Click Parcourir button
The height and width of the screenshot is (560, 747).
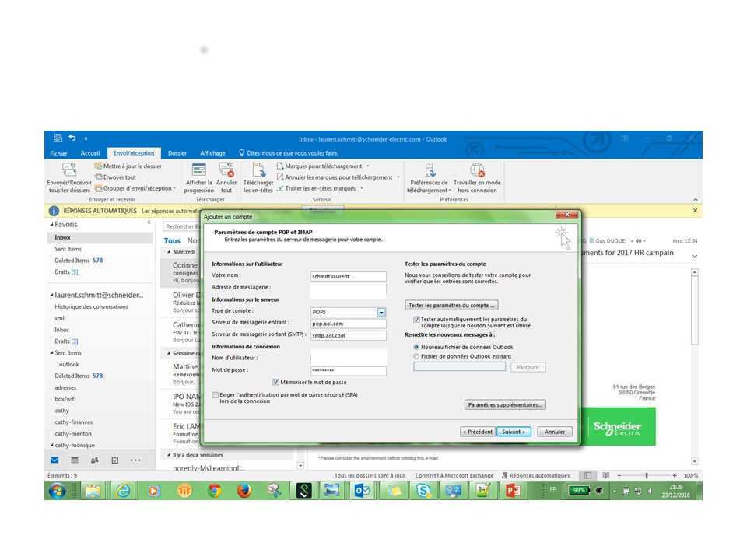pyautogui.click(x=528, y=367)
